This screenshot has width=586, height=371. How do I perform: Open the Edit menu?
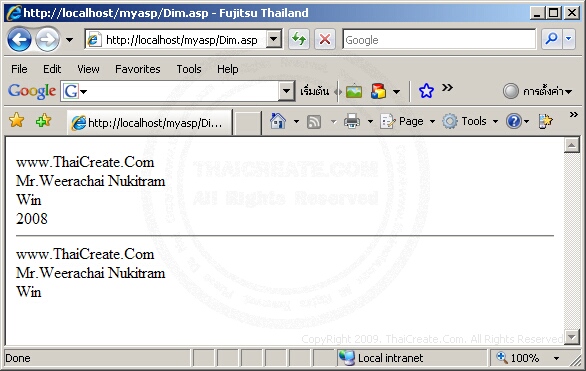point(52,69)
